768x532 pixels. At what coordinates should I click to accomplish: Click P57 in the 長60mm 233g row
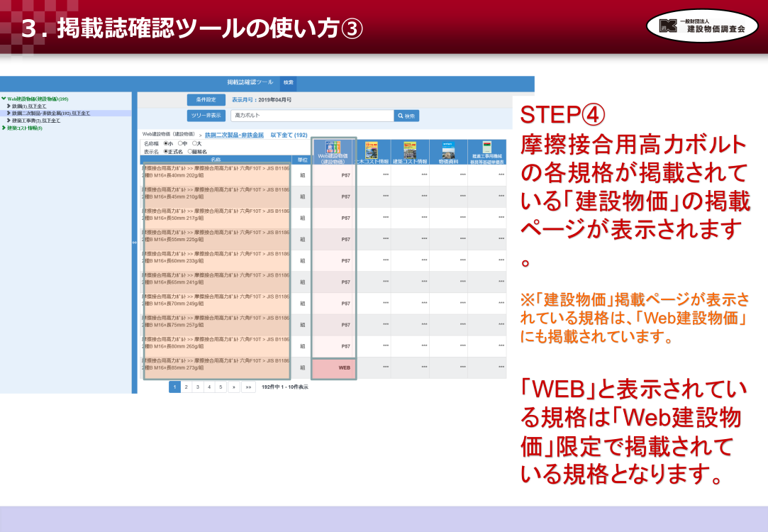click(x=346, y=261)
